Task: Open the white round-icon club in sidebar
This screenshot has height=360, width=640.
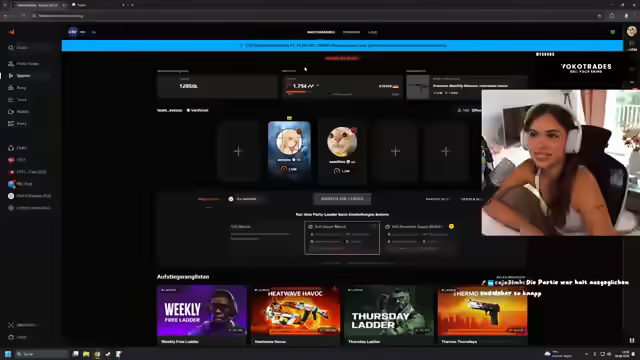Action: tap(29, 196)
